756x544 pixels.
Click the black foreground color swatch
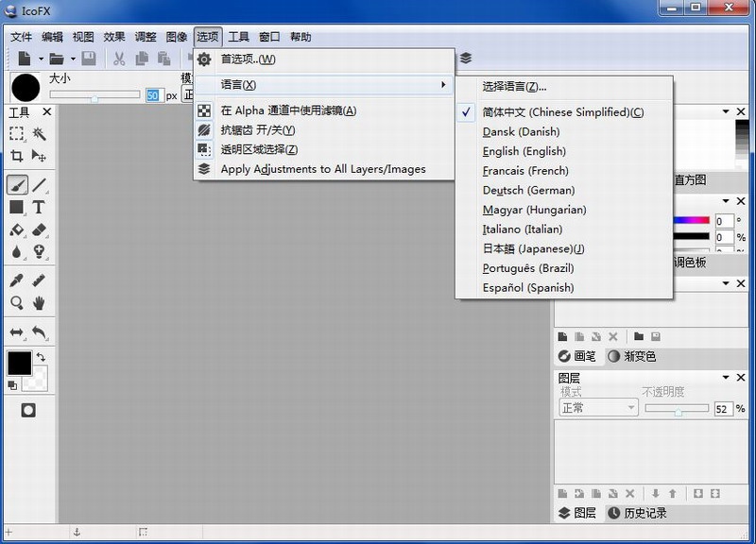click(19, 363)
